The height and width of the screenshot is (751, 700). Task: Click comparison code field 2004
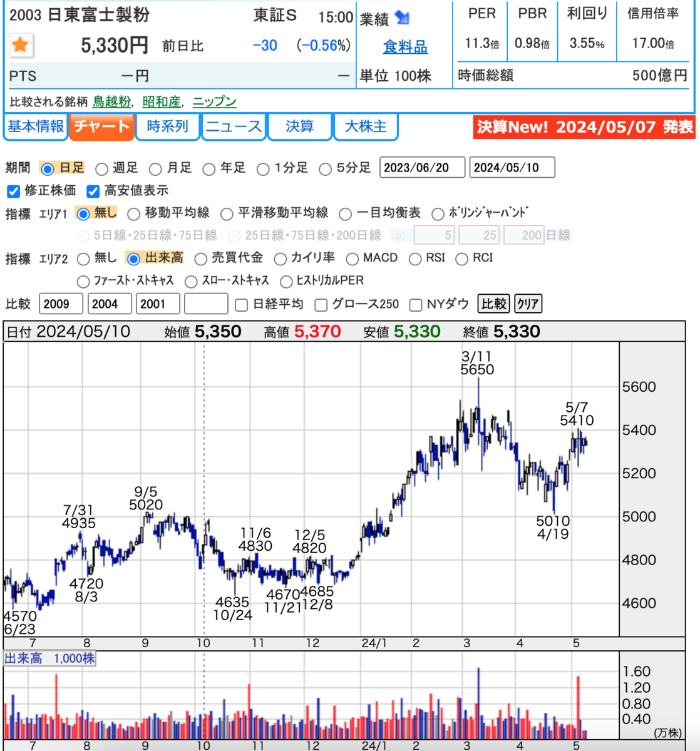pyautogui.click(x=110, y=304)
